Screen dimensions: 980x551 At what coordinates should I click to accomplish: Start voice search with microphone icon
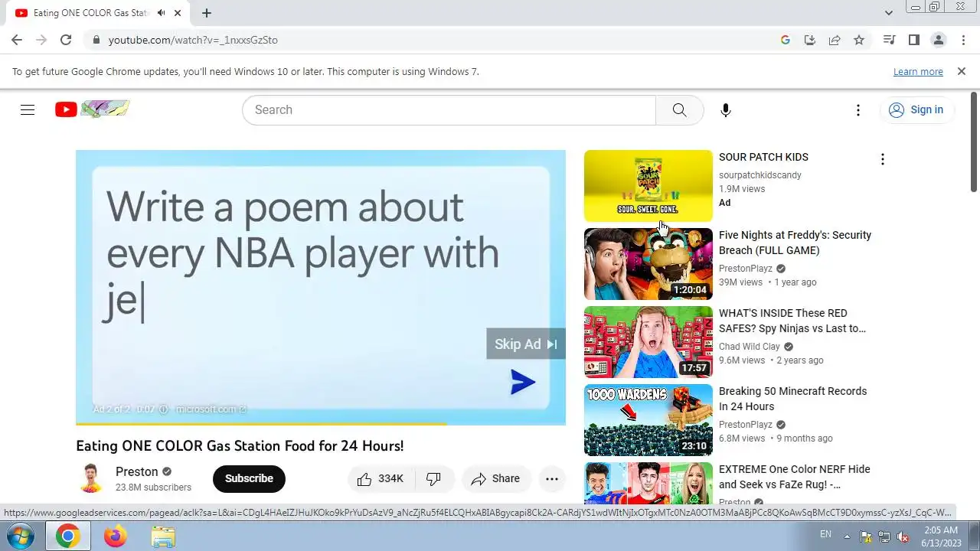[x=726, y=110]
